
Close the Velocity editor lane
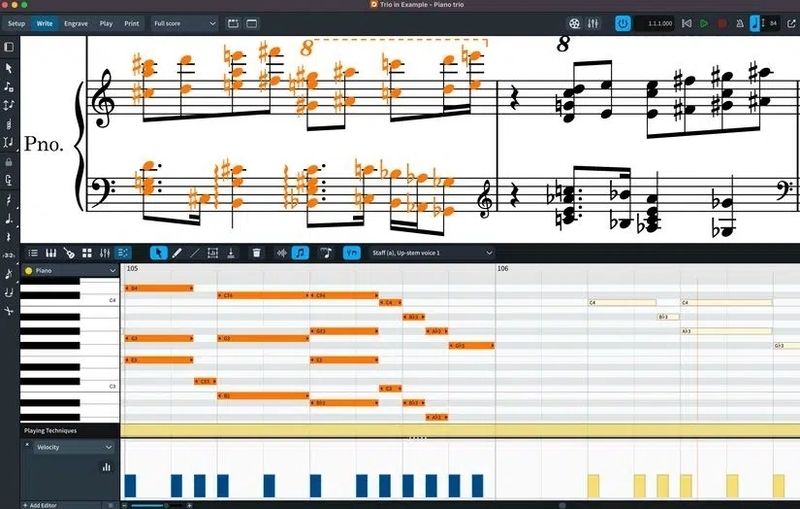(x=27, y=445)
